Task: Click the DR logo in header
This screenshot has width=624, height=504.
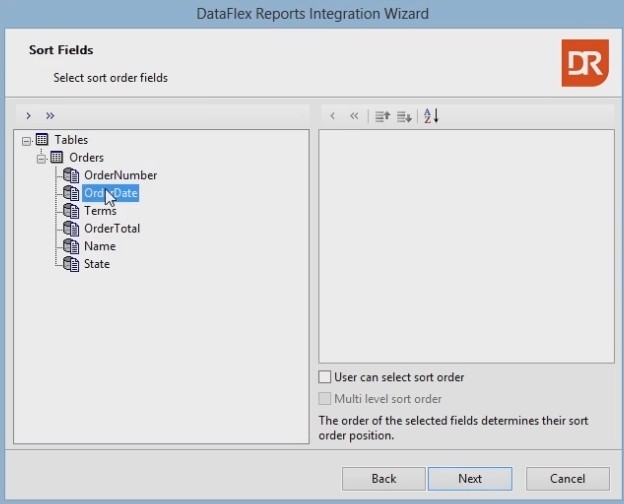Action: click(584, 62)
